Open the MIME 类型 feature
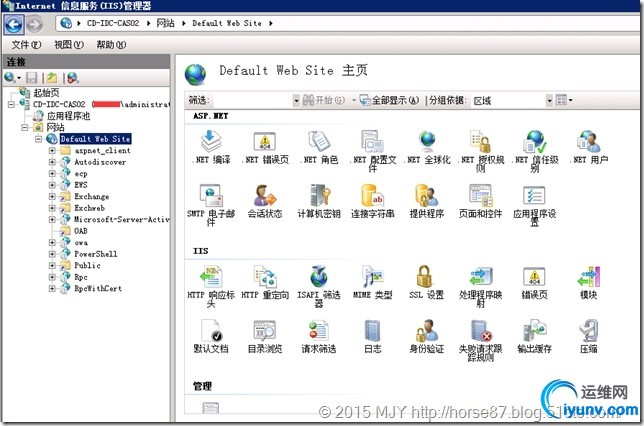 pyautogui.click(x=373, y=283)
